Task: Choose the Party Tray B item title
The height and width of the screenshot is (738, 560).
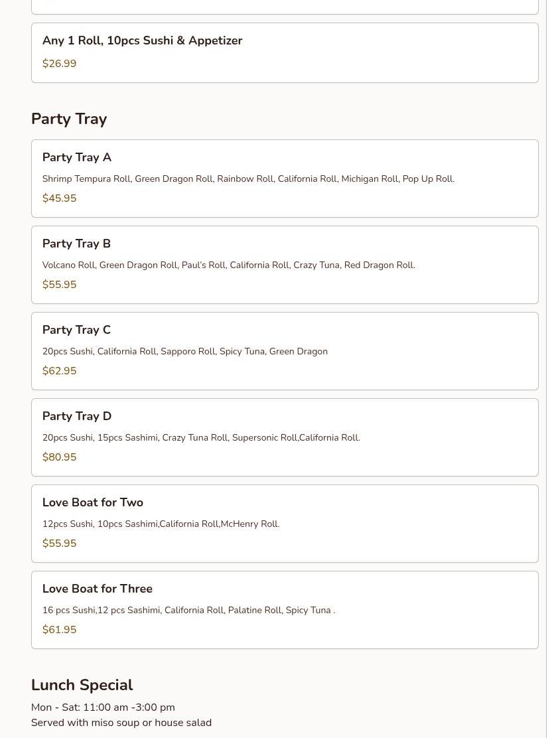Action: [x=76, y=244]
